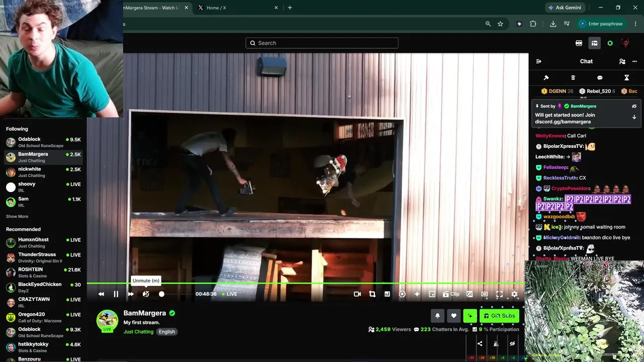Click the green K coin icon in top bar
Image resolution: width=644 pixels, height=362 pixels.
610,43
